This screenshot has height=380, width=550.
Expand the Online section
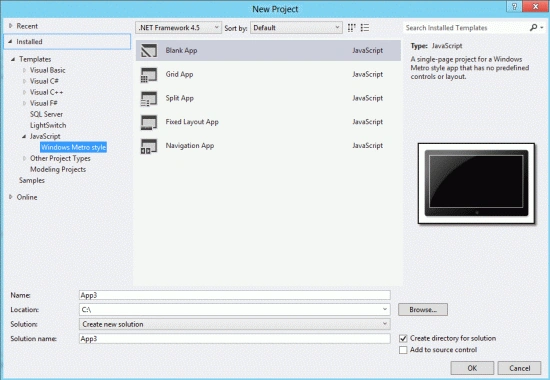click(x=11, y=197)
